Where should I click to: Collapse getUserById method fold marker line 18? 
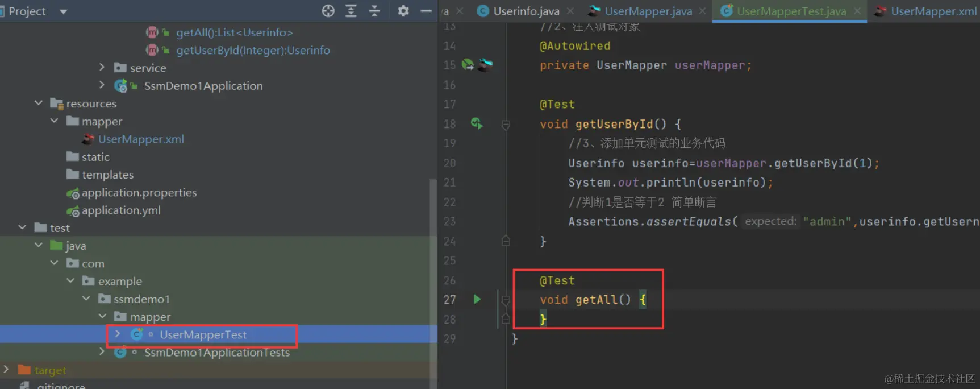coord(506,124)
